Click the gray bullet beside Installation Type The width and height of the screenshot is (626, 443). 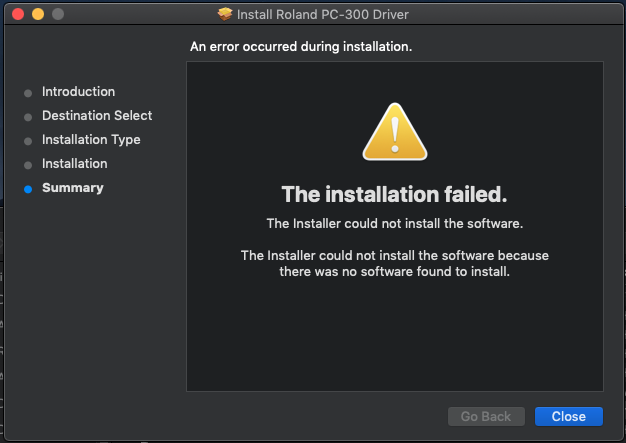[28, 141]
